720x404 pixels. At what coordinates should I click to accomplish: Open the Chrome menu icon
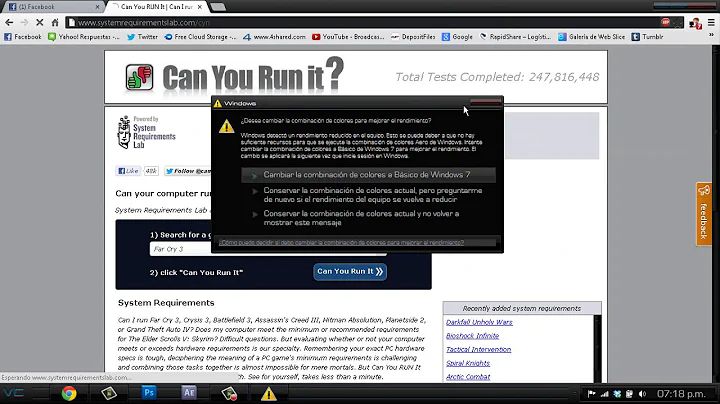[711, 22]
